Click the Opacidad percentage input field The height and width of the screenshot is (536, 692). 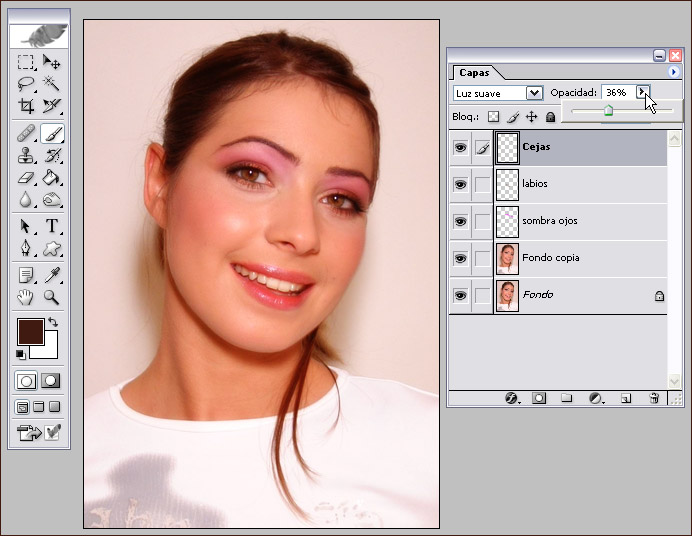(x=616, y=93)
